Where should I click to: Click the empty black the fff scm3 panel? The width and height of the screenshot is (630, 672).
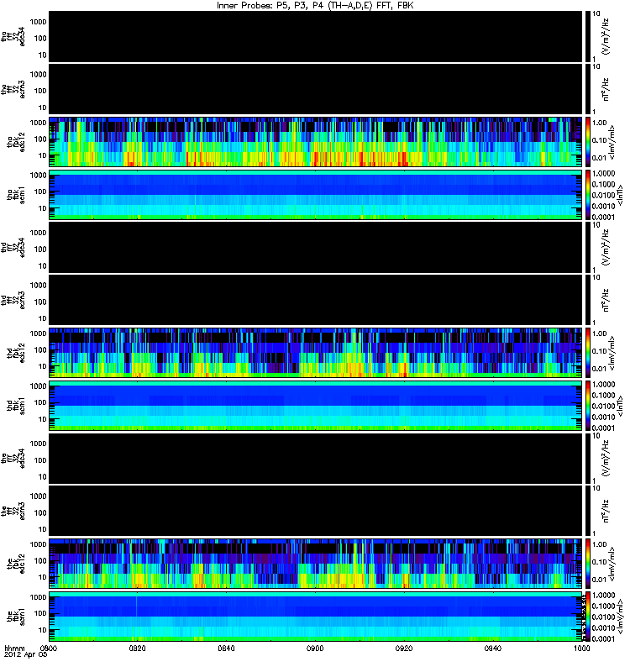click(x=316, y=511)
